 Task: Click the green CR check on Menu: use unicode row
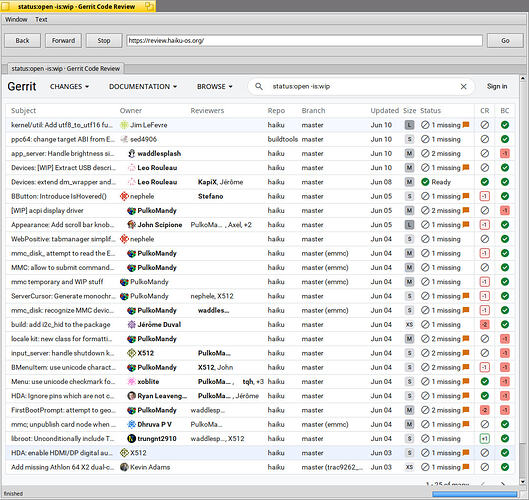pos(484,382)
